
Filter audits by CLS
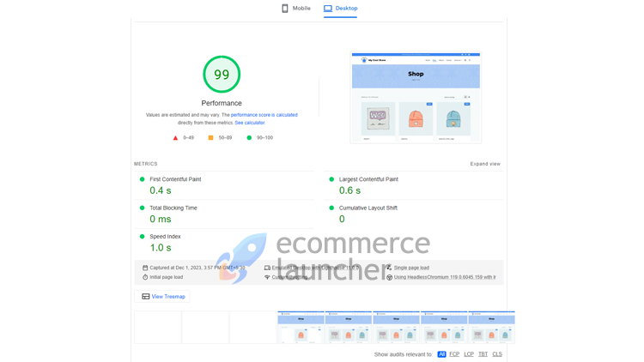497,354
